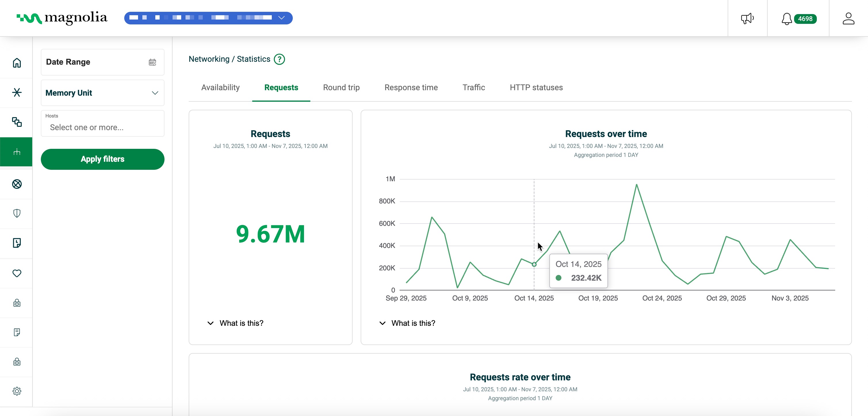Click the shield icon in sidebar
The width and height of the screenshot is (868, 416).
tap(17, 213)
